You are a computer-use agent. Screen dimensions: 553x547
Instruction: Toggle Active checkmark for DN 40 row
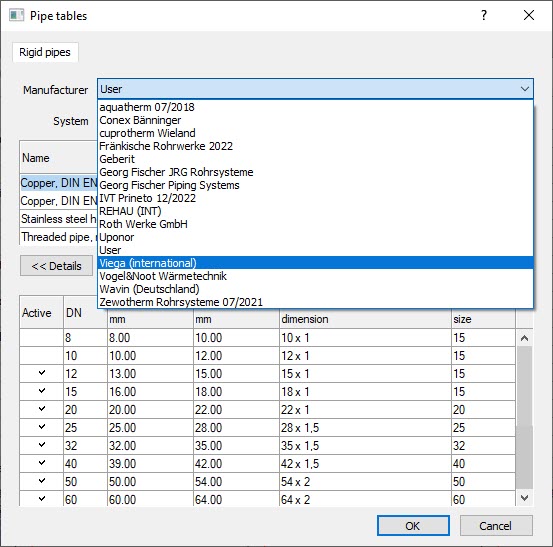(42, 463)
